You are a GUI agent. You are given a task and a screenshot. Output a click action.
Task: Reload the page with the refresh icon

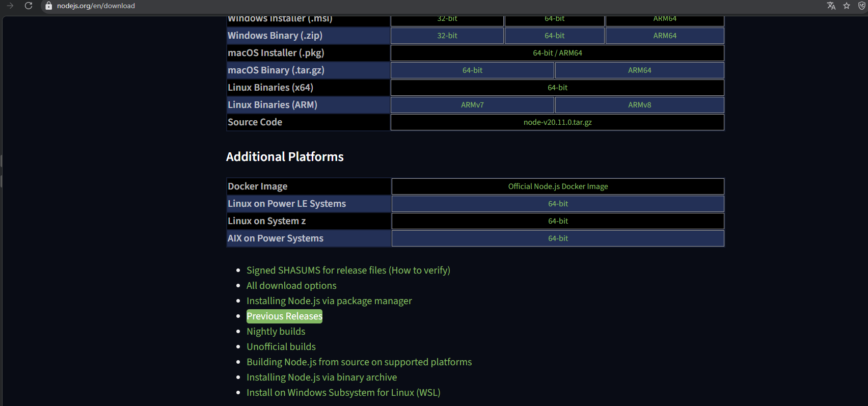[x=29, y=6]
